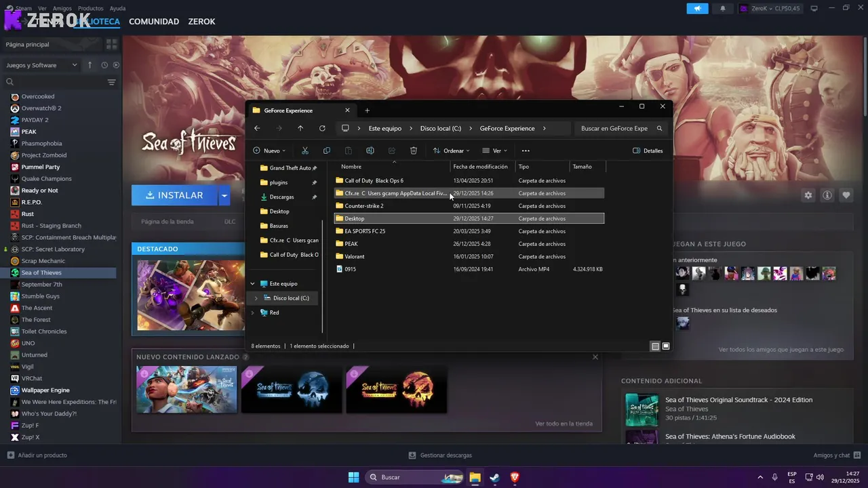Viewport: 868px width, 488px height.
Task: Switch File Explorer to details list view
Action: pos(655,346)
